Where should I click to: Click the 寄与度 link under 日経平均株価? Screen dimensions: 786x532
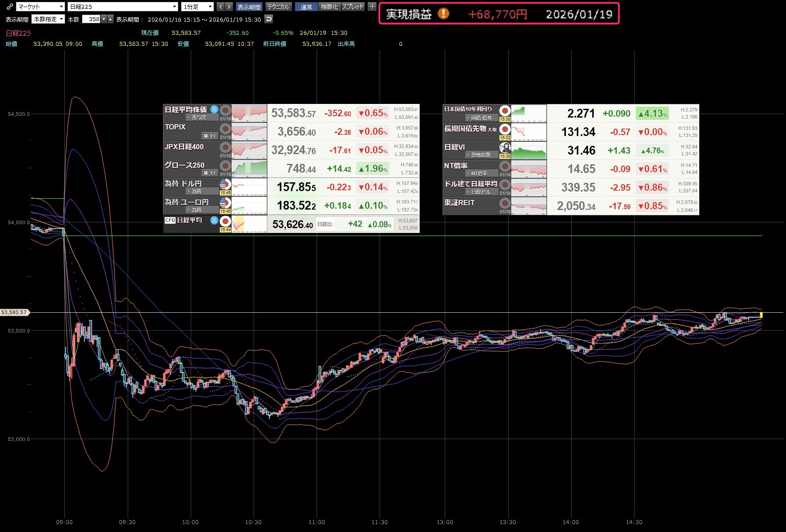click(x=199, y=118)
